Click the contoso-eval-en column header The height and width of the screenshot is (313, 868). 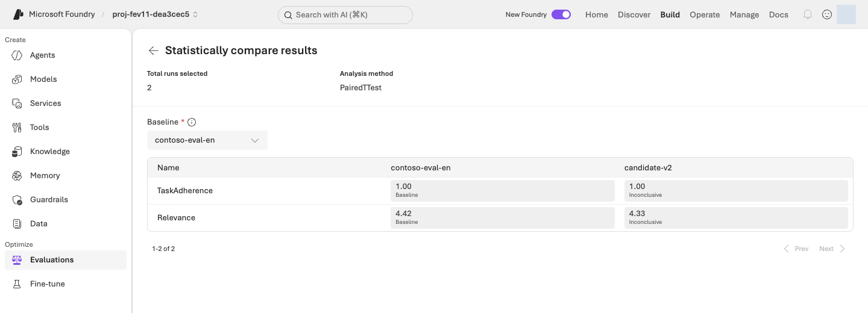click(421, 168)
